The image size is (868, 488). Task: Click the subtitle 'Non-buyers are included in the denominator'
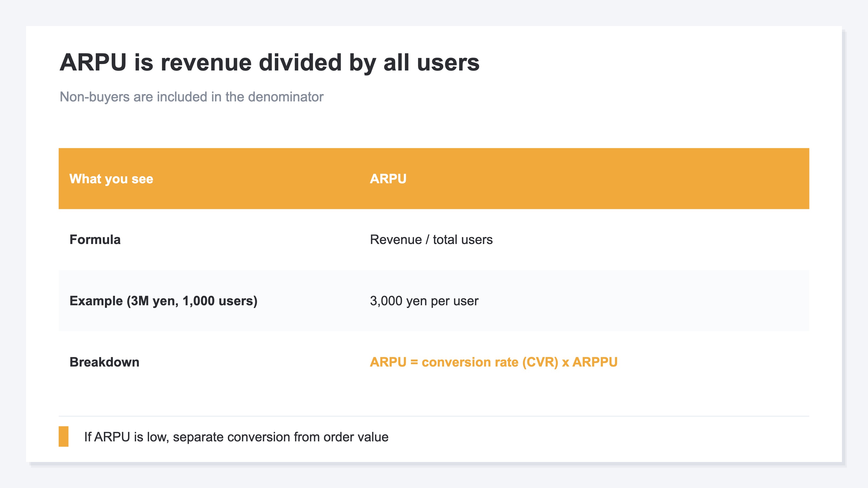click(192, 97)
